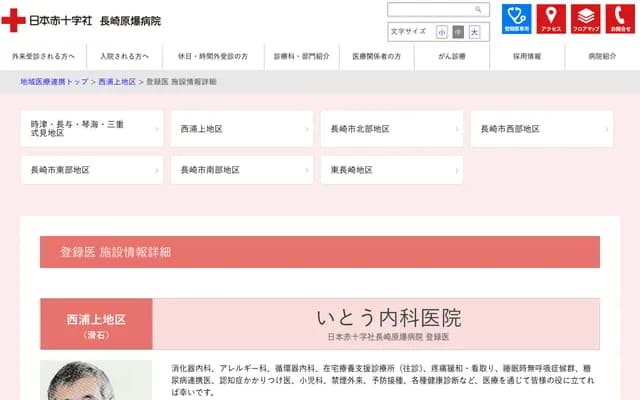The height and width of the screenshot is (400, 640).
Task: Click the search magnifier icon
Action: point(478,9)
